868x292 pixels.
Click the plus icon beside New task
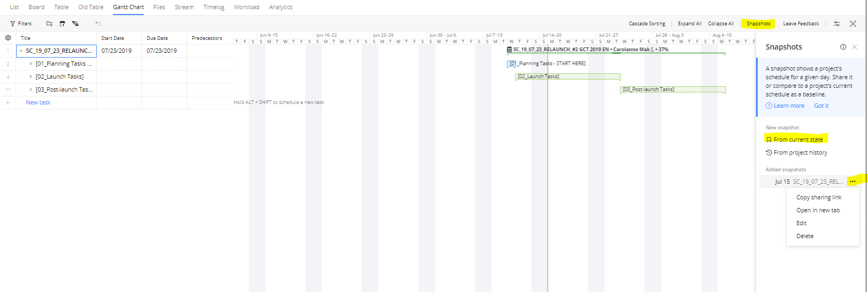pyautogui.click(x=8, y=102)
